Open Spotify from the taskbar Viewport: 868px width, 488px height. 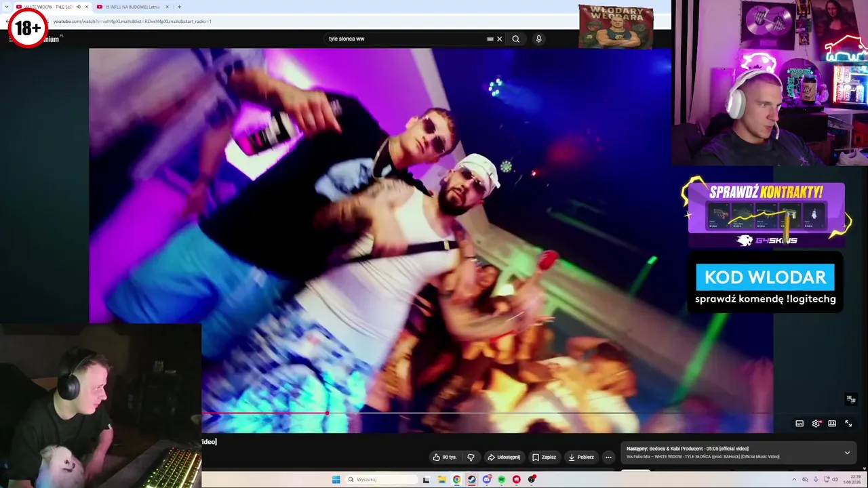501,479
